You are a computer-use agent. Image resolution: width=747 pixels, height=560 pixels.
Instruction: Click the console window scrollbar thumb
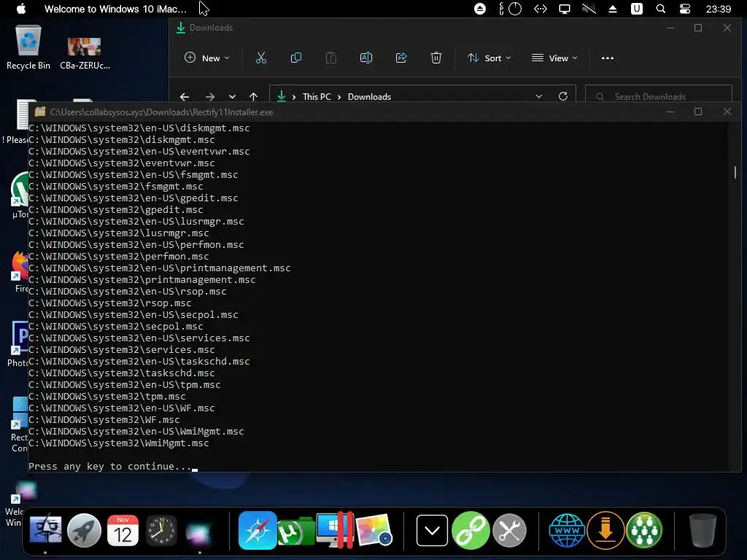(735, 172)
